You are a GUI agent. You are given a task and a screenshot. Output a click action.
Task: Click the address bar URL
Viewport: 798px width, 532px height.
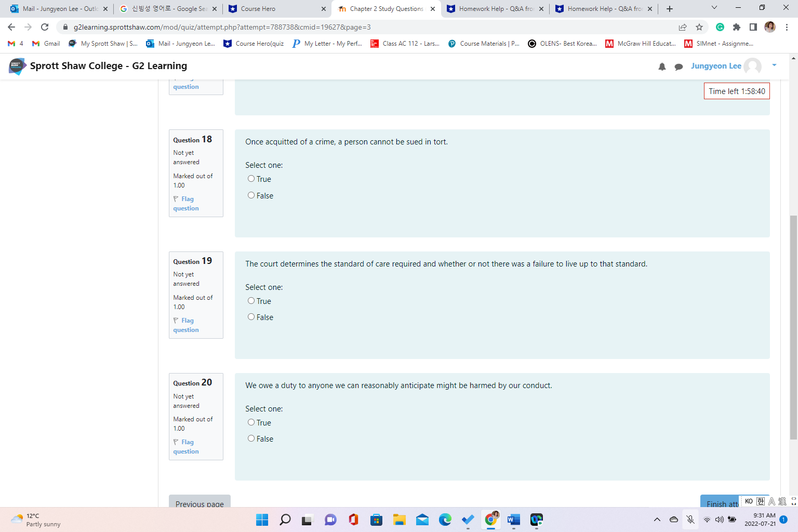[x=222, y=27]
